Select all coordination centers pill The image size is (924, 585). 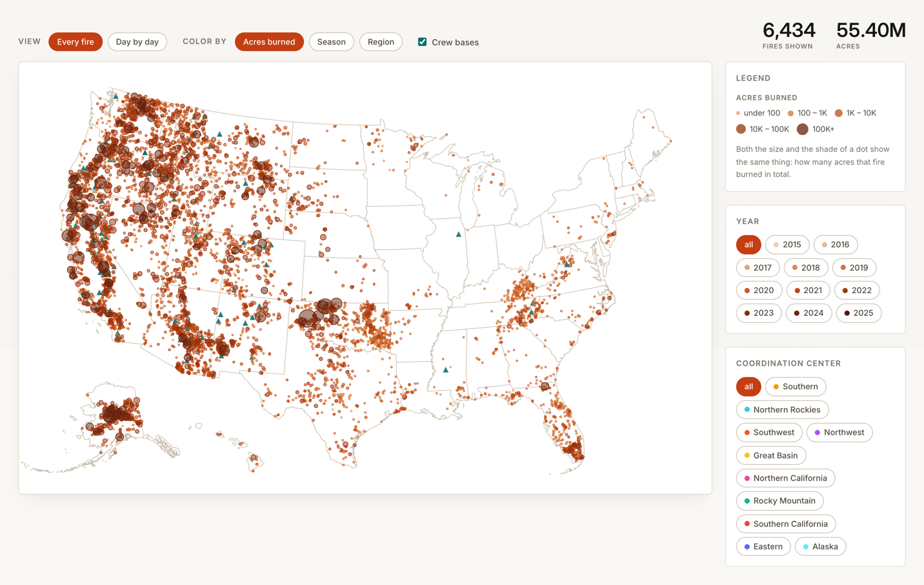748,387
